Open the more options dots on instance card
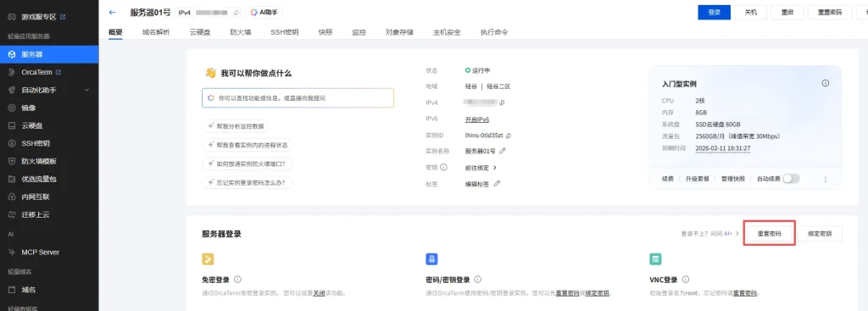Screen dimensions: 868x311 825,180
